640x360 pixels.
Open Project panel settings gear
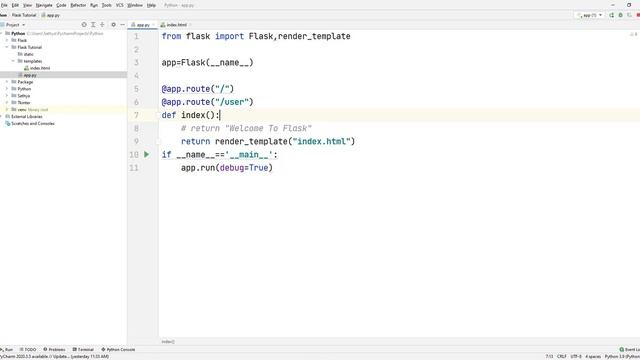113,25
